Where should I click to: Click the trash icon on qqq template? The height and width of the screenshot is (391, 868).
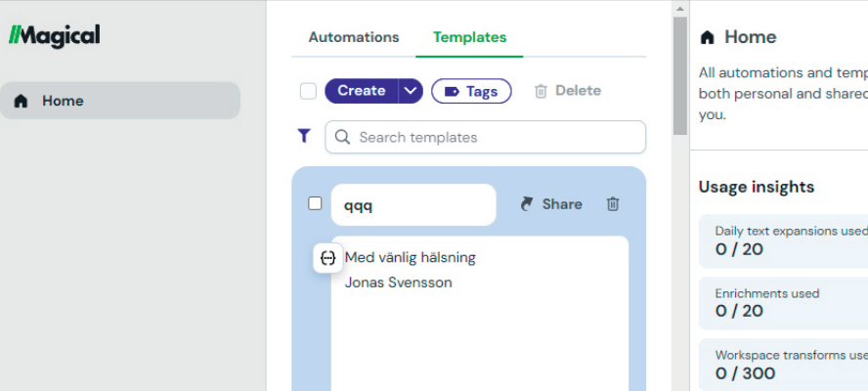point(613,204)
